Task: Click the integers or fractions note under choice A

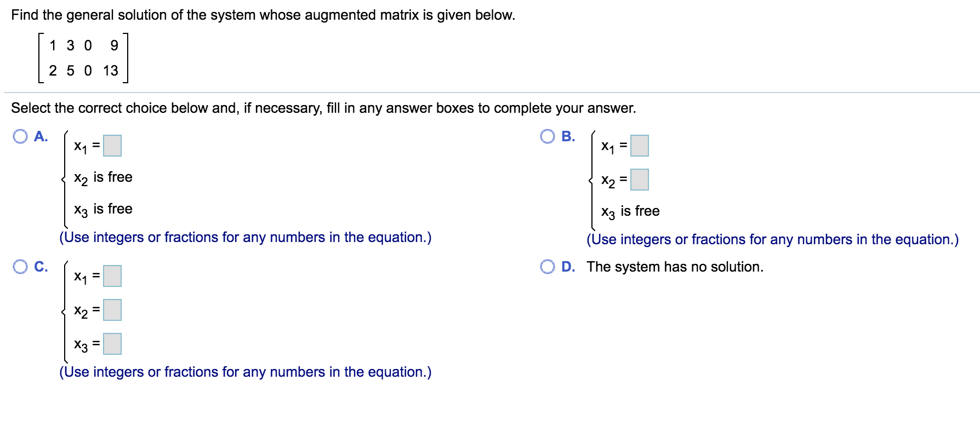Action: click(245, 237)
